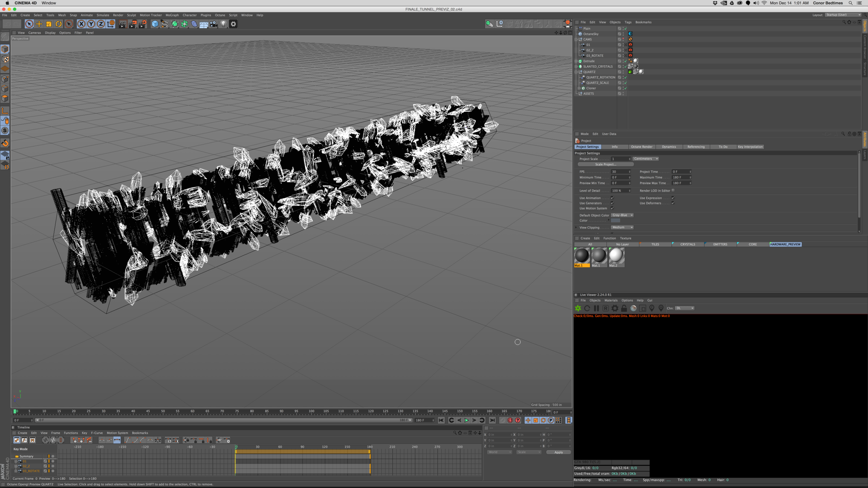Open the View Clipping Medium dropdown

(x=622, y=227)
